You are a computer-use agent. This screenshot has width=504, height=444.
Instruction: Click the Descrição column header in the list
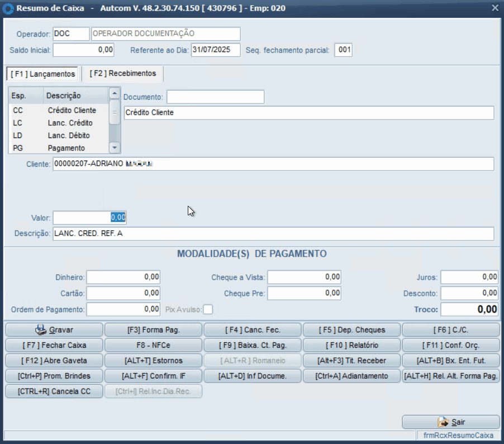[x=76, y=96]
